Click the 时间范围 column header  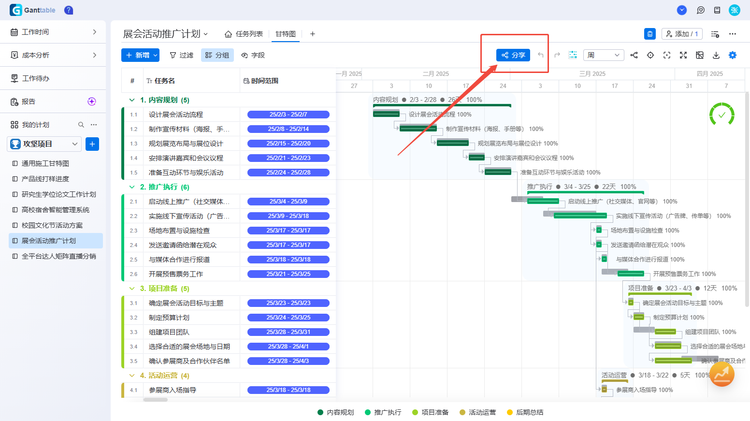[287, 81]
